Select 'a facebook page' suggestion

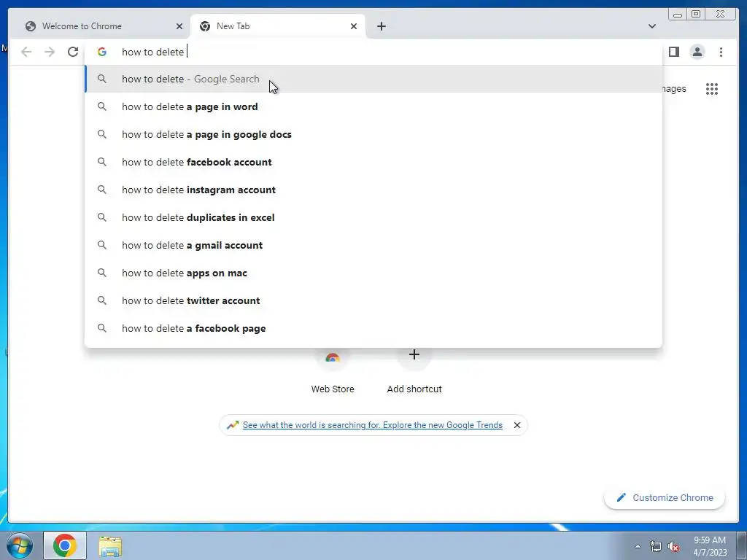click(x=373, y=328)
